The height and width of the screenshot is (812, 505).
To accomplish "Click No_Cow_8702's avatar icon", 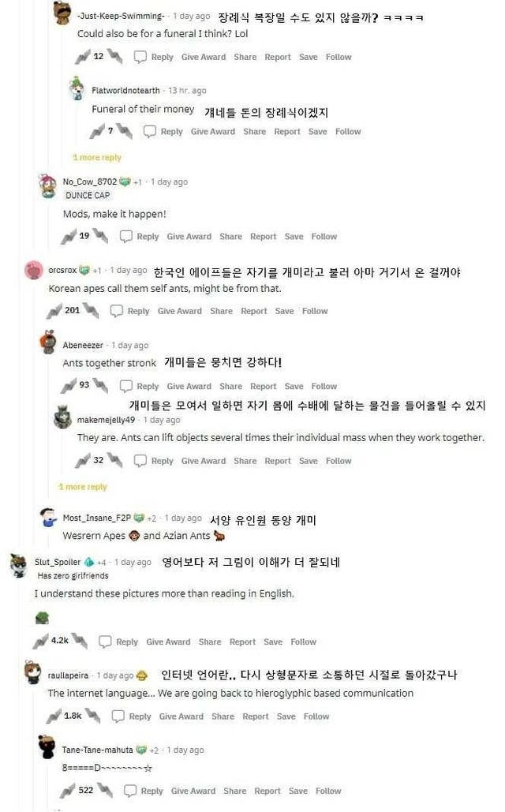I will point(49,186).
